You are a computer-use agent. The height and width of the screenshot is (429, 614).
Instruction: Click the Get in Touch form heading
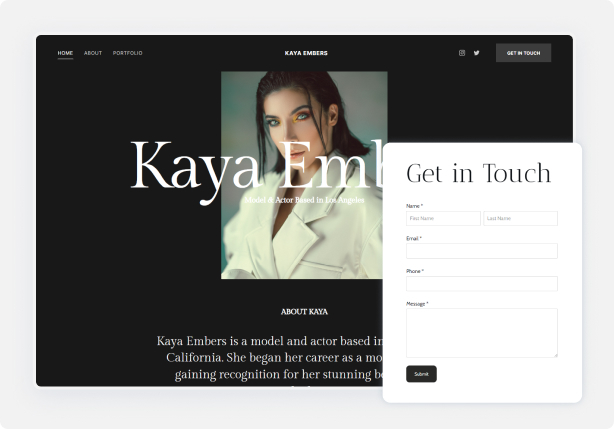pos(479,173)
